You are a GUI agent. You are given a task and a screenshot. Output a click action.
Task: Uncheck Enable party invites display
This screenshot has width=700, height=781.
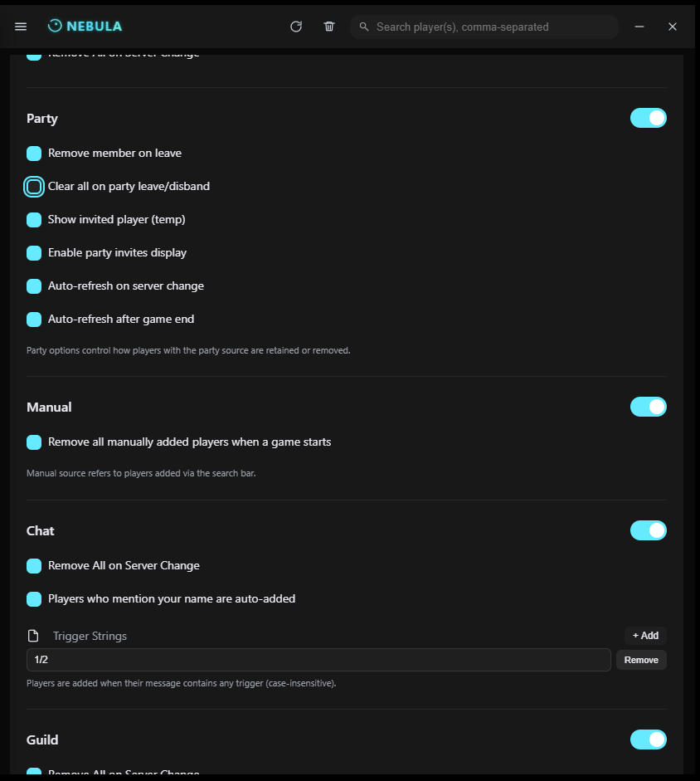34,252
